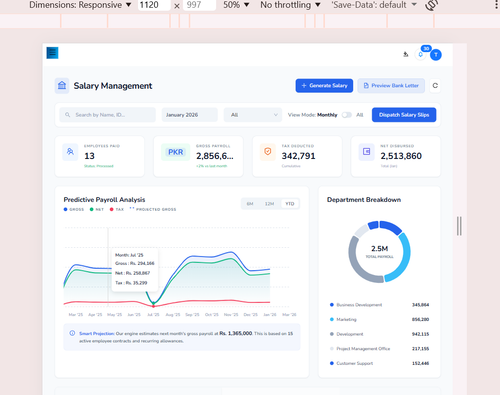This screenshot has height=395, width=500.
Task: Click the Employees Paid people icon
Action: click(70, 152)
